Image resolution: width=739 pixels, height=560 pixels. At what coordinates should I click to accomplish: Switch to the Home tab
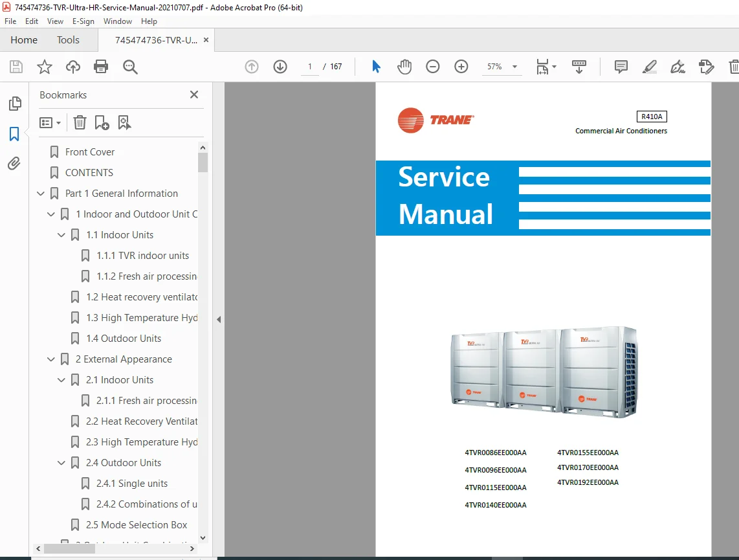24,40
